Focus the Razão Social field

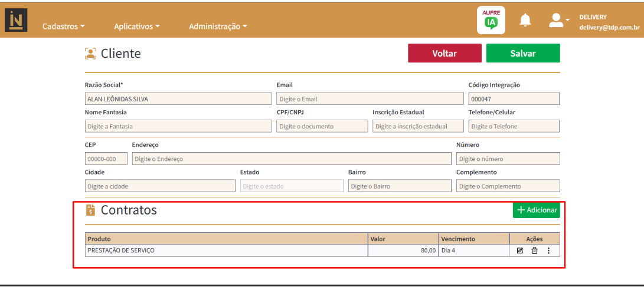[x=178, y=99]
